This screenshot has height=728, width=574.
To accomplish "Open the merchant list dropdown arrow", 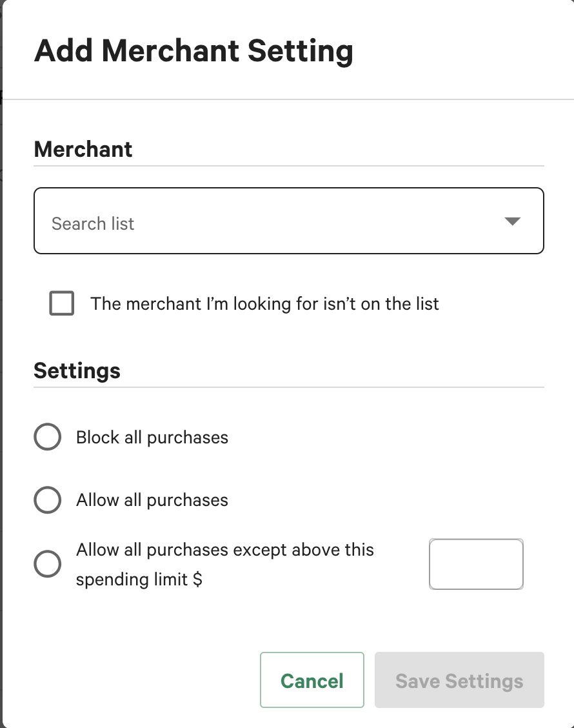I will 512,221.
